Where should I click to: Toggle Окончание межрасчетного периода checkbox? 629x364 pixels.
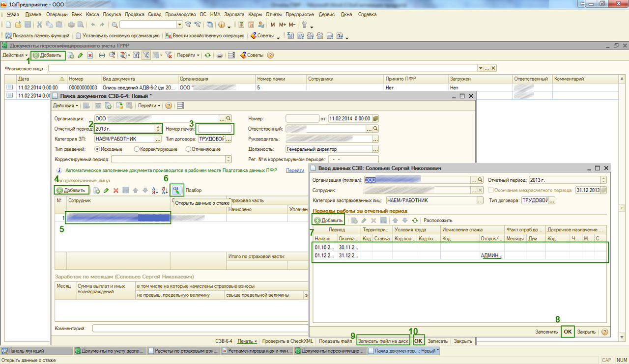tap(491, 190)
